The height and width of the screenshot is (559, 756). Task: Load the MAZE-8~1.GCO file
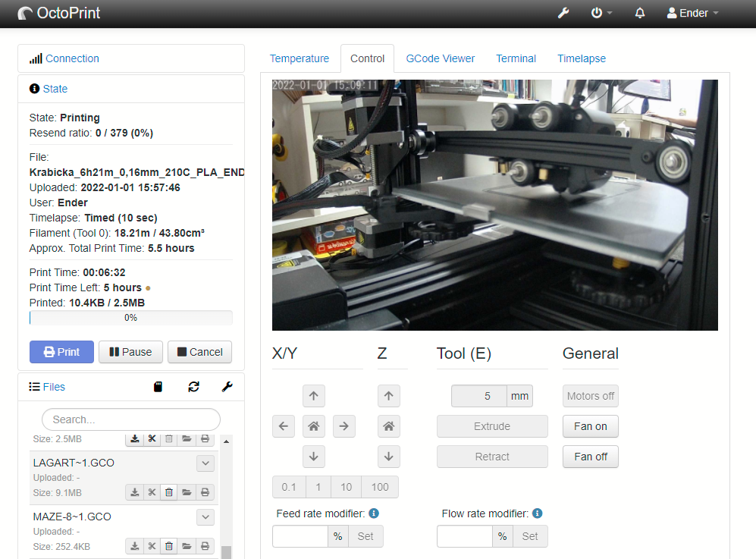tap(187, 546)
